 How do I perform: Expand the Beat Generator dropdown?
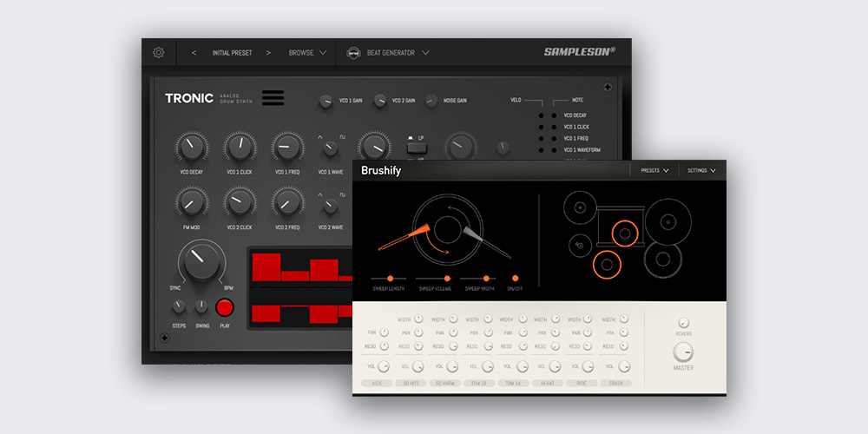coord(425,53)
